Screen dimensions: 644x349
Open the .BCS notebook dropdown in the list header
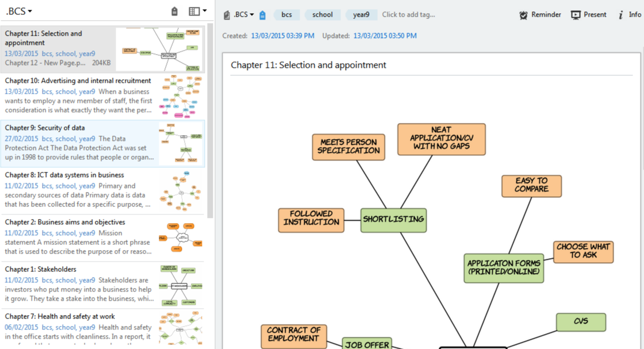(19, 11)
